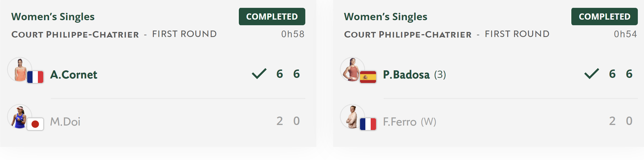Select Women's Singles heading of Badosa match
Screen dimensions: 644x160
[x=386, y=17]
